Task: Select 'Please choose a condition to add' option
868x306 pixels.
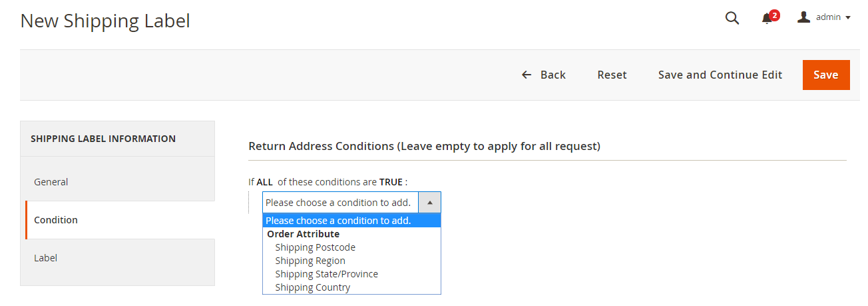Action: 338,221
